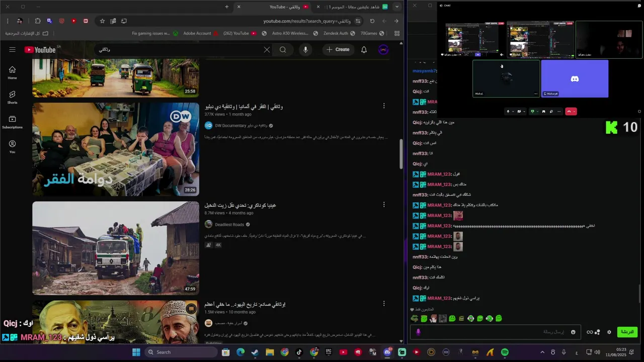Toggle taskbar volume icon
Image resolution: width=644 pixels, height=362 pixels.
tap(597, 352)
